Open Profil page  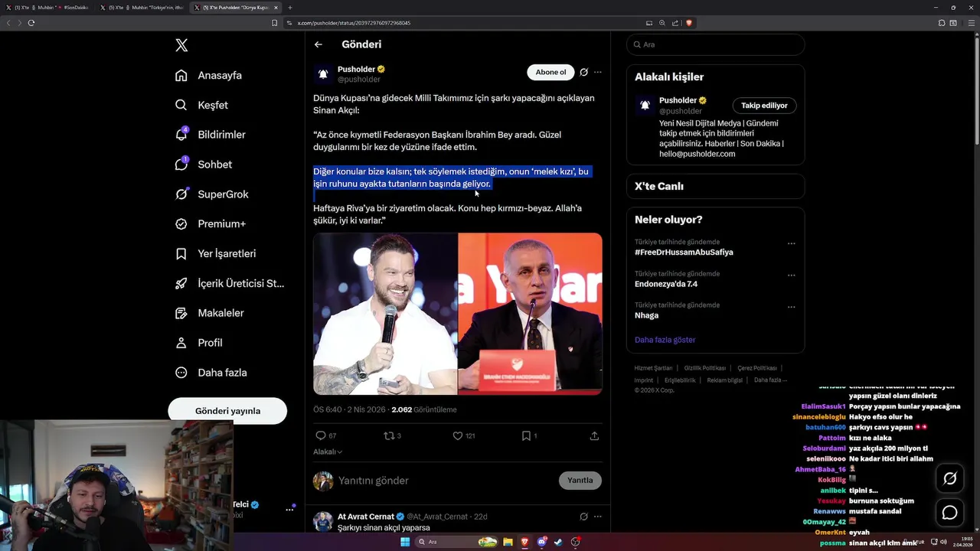point(198,343)
